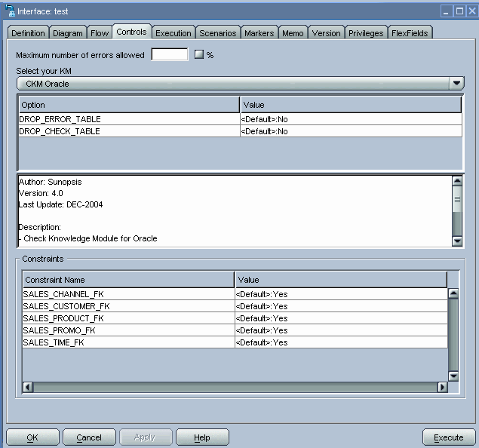
Task: Click the constraints horizontal scrollbar track
Action: coord(235,387)
